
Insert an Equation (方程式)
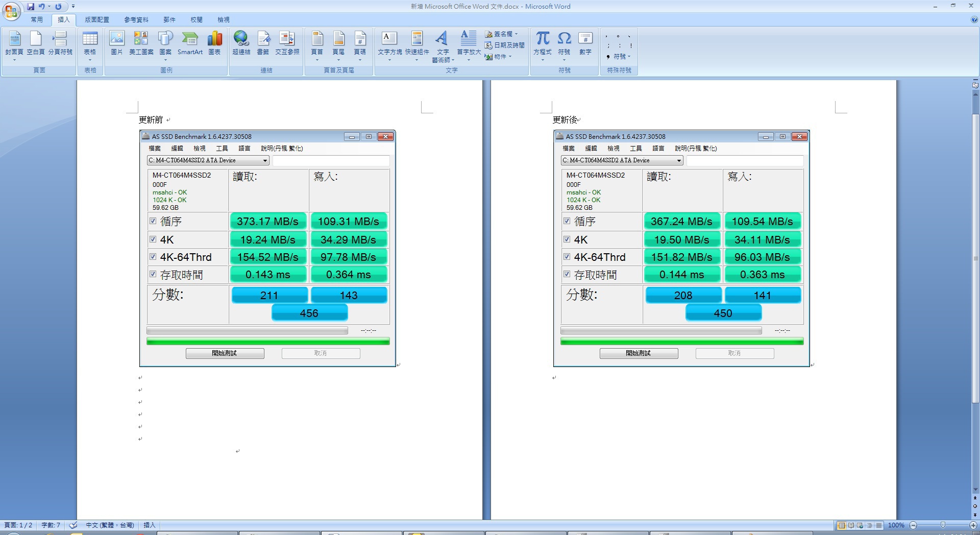(543, 45)
